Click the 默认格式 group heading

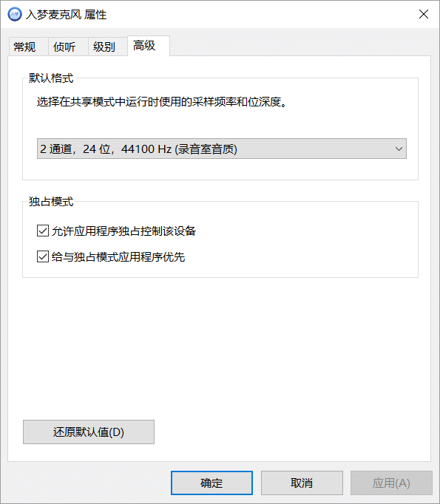pos(51,78)
